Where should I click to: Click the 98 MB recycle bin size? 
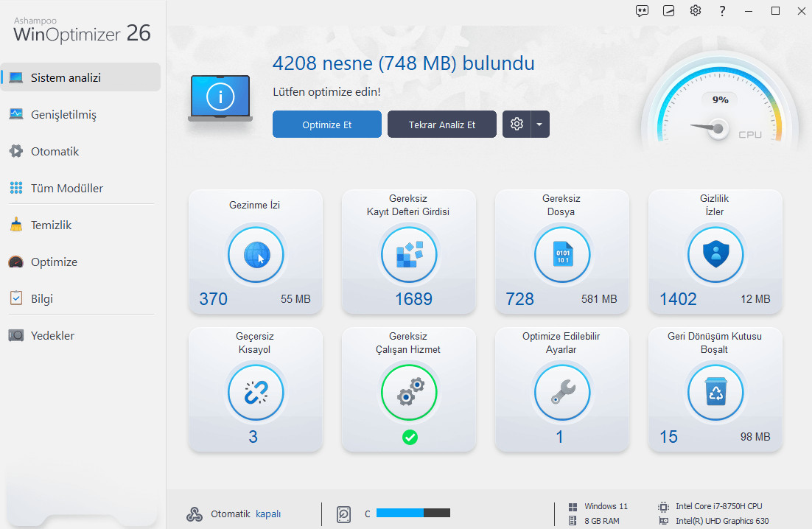coord(755,437)
